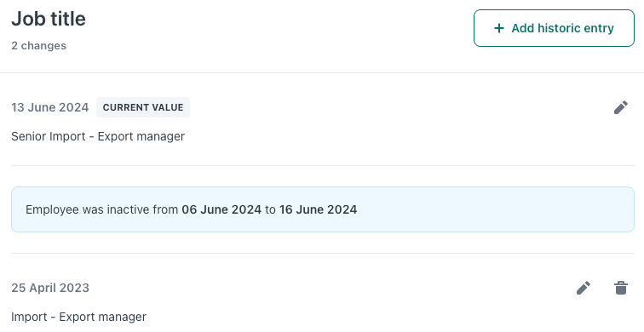
Task: Select the bold 06 June 2024 date
Action: tap(221, 209)
